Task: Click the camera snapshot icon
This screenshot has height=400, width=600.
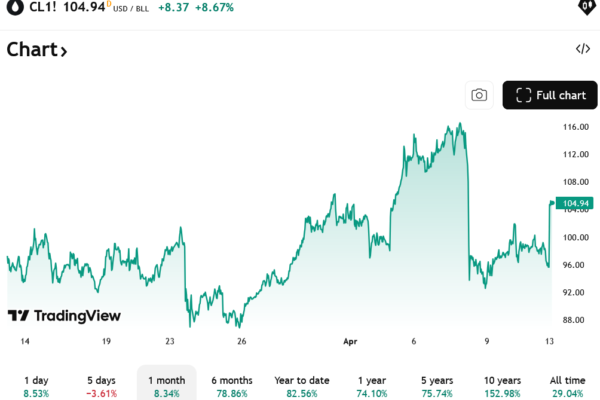Action: pos(479,95)
